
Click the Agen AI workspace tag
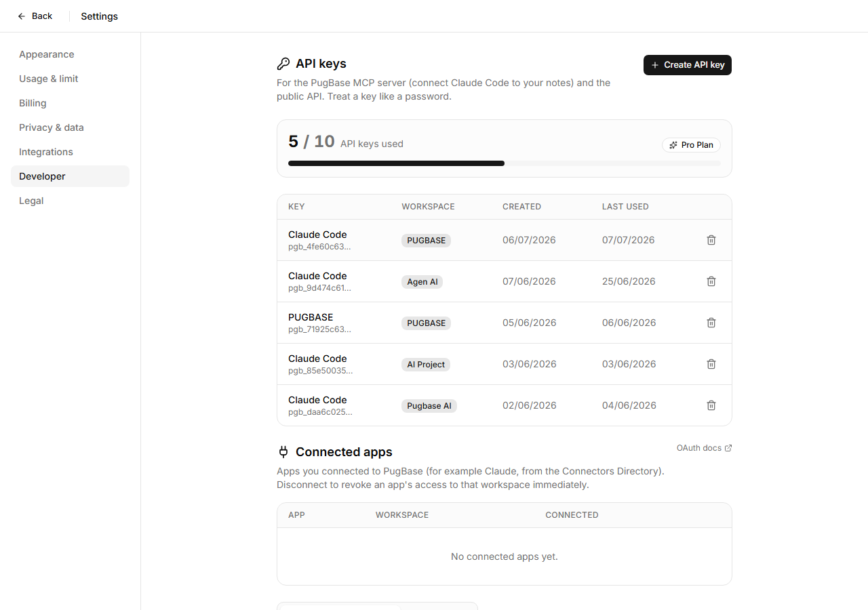click(422, 282)
